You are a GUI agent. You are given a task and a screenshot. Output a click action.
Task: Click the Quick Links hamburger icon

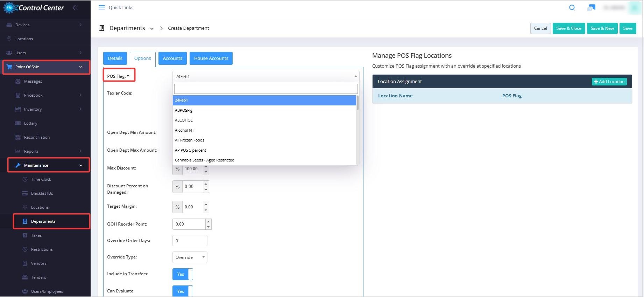coord(102,7)
